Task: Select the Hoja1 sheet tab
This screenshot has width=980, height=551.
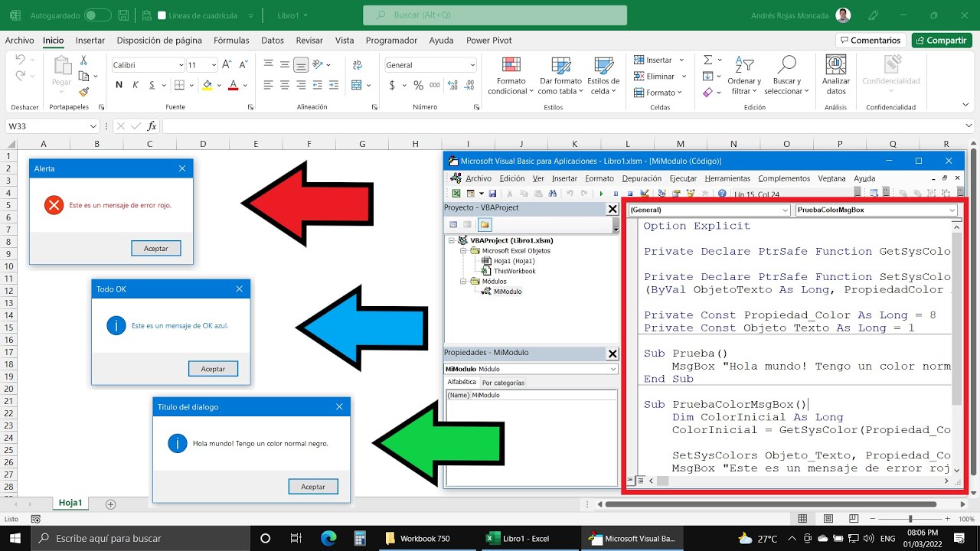Action: click(x=70, y=504)
